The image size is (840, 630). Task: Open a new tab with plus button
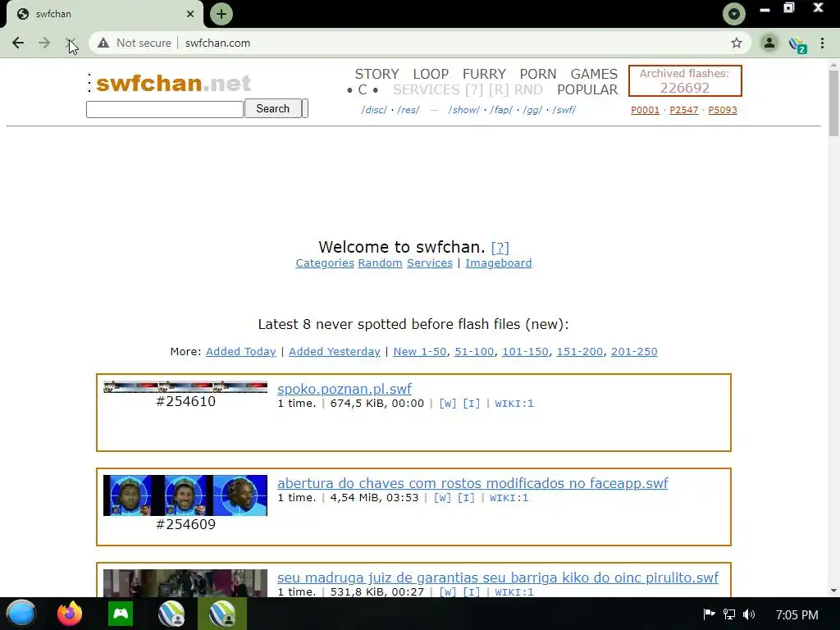[x=221, y=14]
